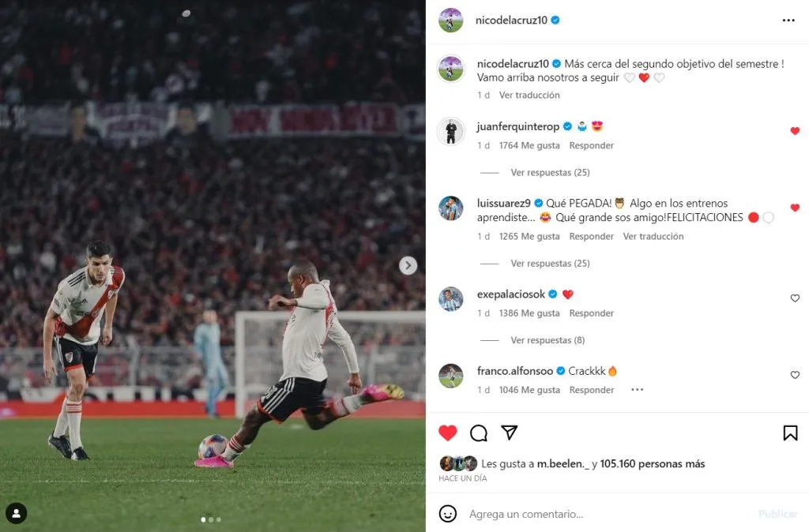Expand replies under juanferquinterop comment
Viewport: 809px width, 532px height.
coord(550,173)
